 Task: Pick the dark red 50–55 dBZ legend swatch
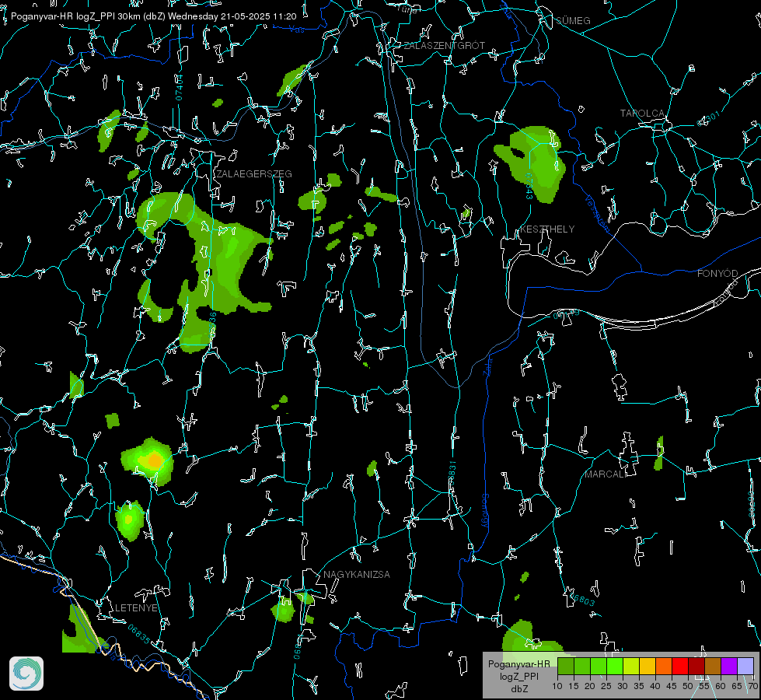[x=696, y=666]
